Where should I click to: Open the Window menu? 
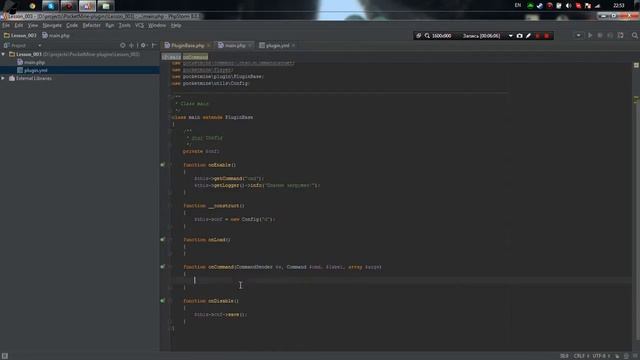tap(157, 25)
